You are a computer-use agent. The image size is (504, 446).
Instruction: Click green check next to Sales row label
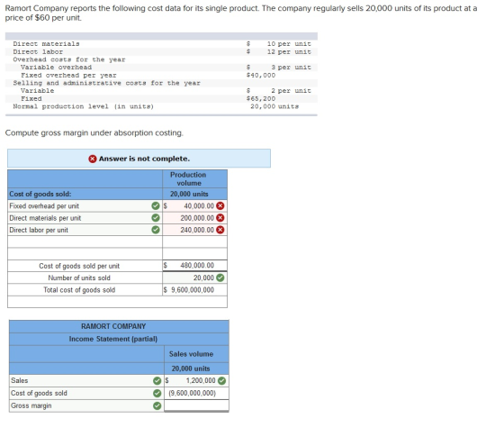157,380
